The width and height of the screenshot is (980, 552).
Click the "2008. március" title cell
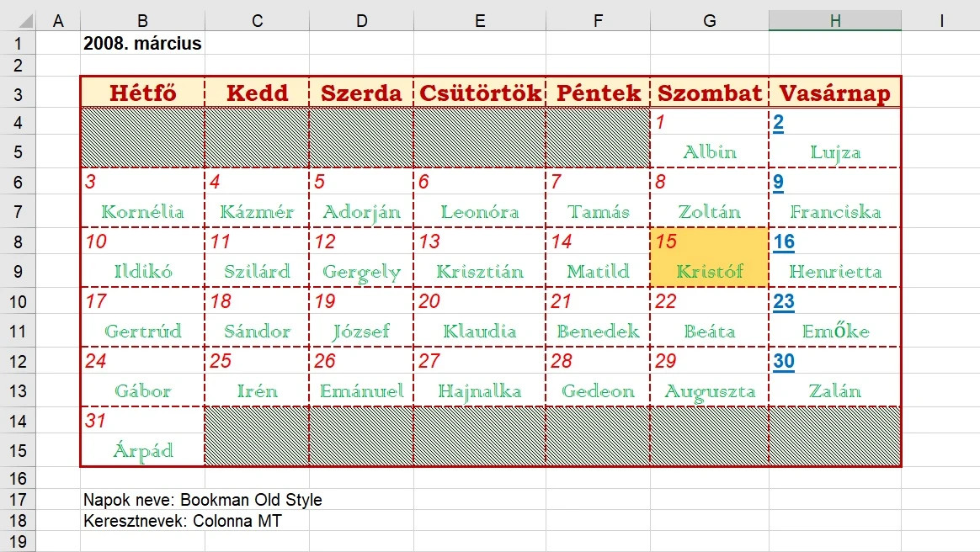pos(142,43)
